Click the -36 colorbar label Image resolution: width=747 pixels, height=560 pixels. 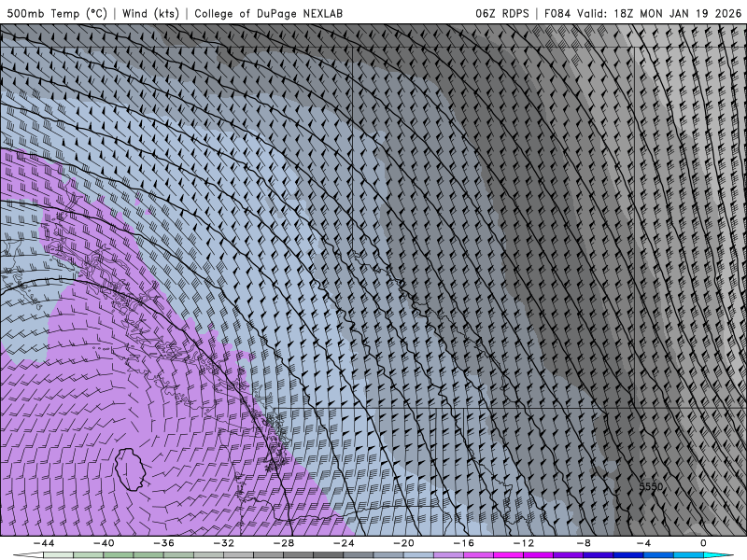click(x=164, y=543)
